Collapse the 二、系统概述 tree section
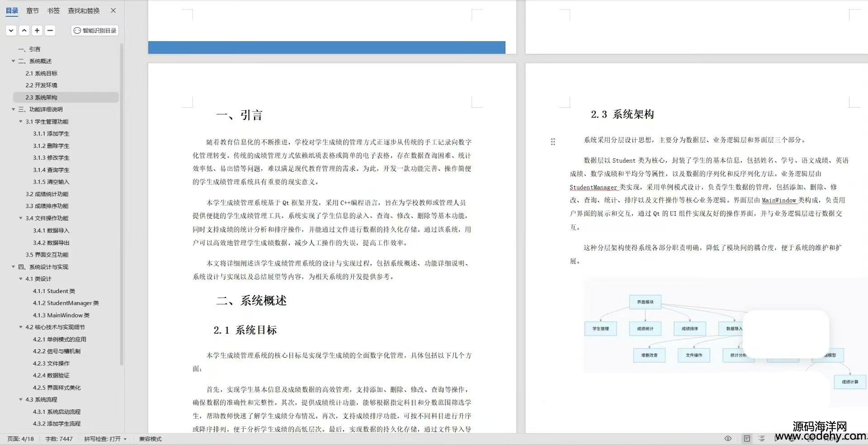 tap(13, 61)
